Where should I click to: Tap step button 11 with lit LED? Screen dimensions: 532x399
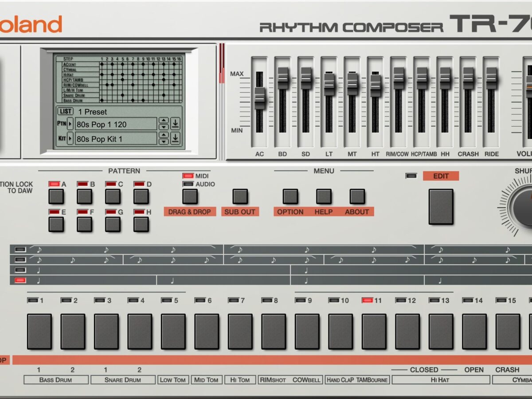374,332
